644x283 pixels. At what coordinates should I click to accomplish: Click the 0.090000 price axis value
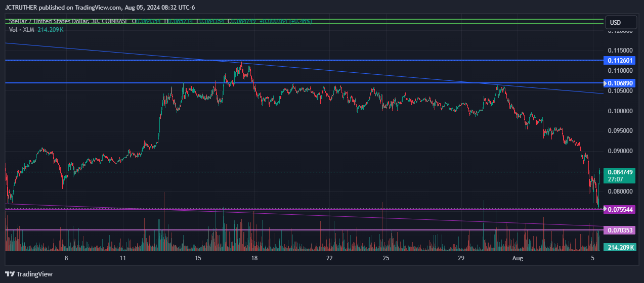[x=620, y=151]
